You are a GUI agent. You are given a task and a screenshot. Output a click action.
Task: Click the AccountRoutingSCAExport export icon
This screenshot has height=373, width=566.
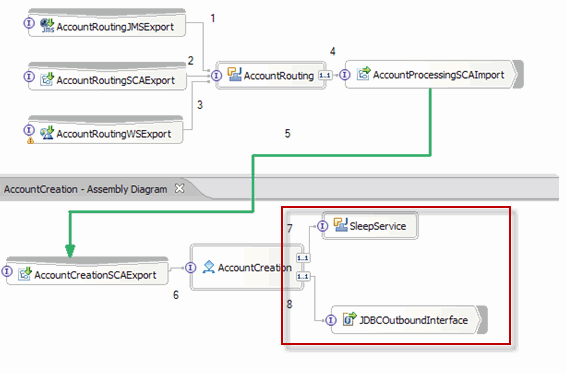click(47, 79)
